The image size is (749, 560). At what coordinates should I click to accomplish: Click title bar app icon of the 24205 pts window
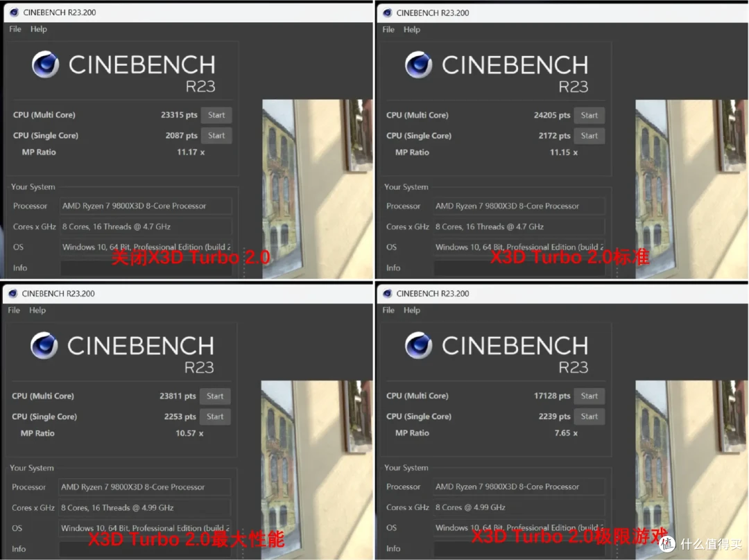[388, 13]
